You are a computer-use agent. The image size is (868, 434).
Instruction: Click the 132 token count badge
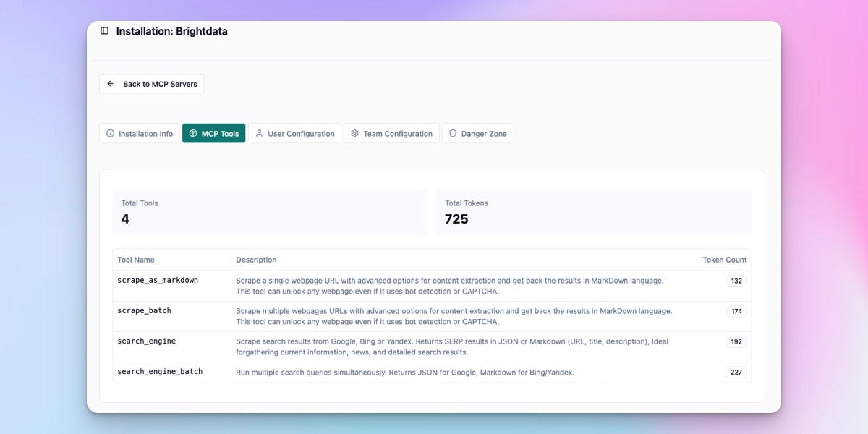(736, 281)
